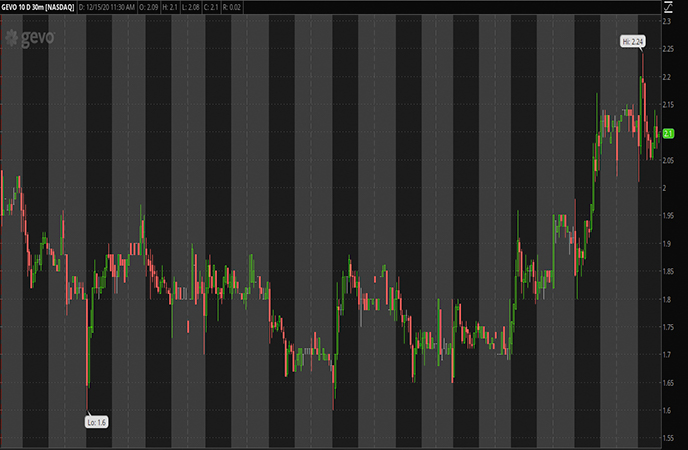Click the 'GEVO 10 D 30m [NASDAQ]' chart title
This screenshot has height=450, width=688.
pyautogui.click(x=38, y=7)
